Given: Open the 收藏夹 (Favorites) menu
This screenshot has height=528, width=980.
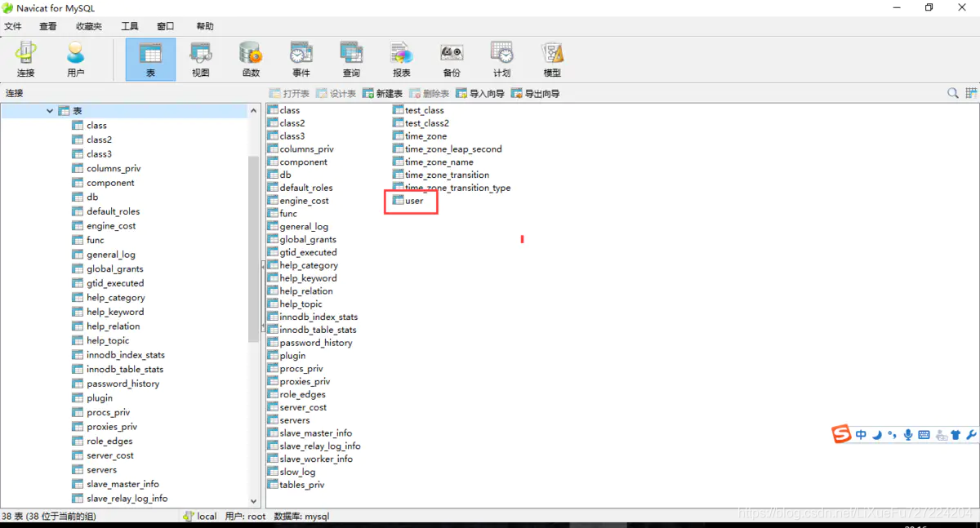Looking at the screenshot, I should pyautogui.click(x=89, y=26).
